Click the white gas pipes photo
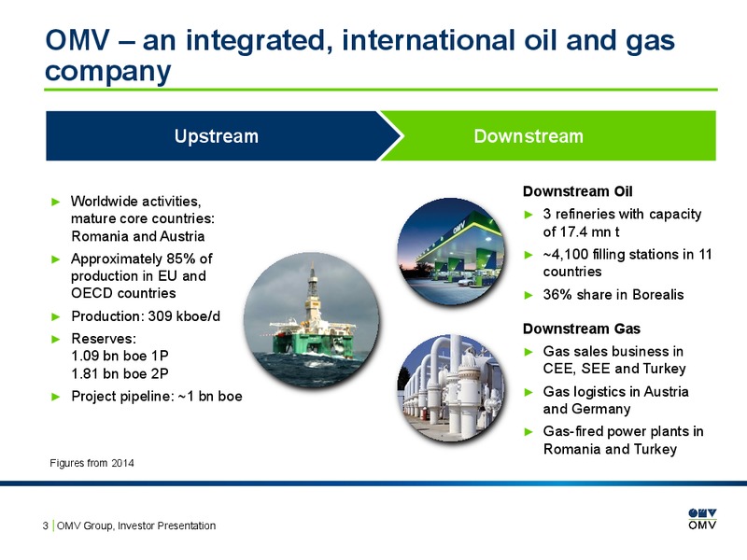 pos(451,387)
